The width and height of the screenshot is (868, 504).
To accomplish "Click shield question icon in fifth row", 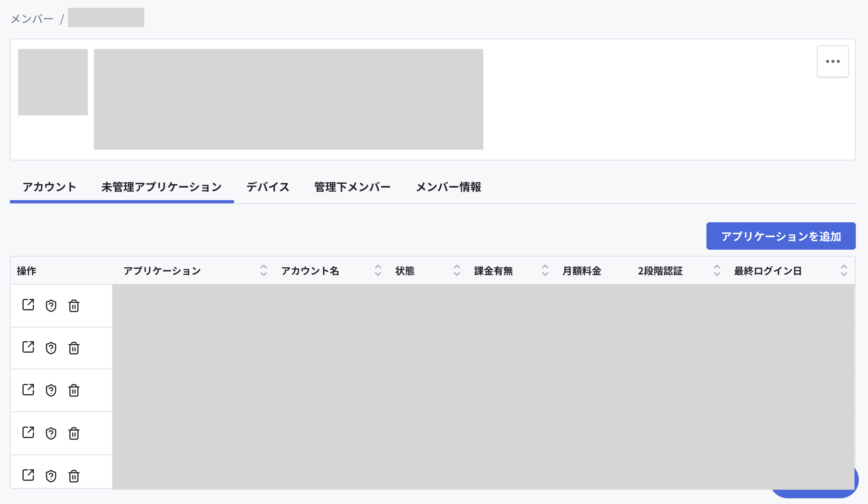I will (51, 476).
